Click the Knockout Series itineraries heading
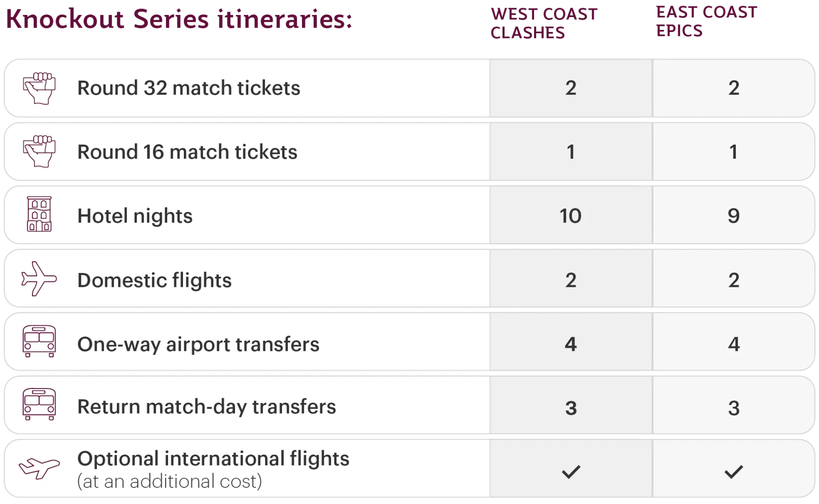The image size is (819, 504). pos(179,20)
